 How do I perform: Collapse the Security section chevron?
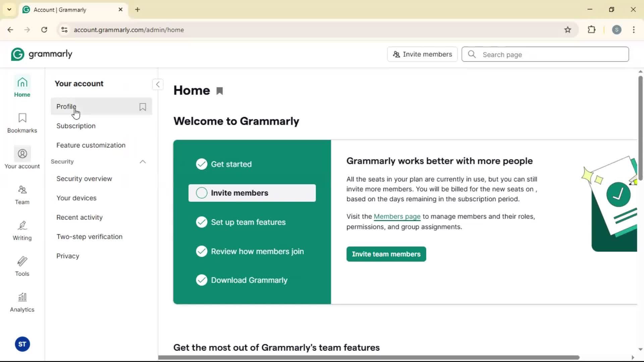143,162
